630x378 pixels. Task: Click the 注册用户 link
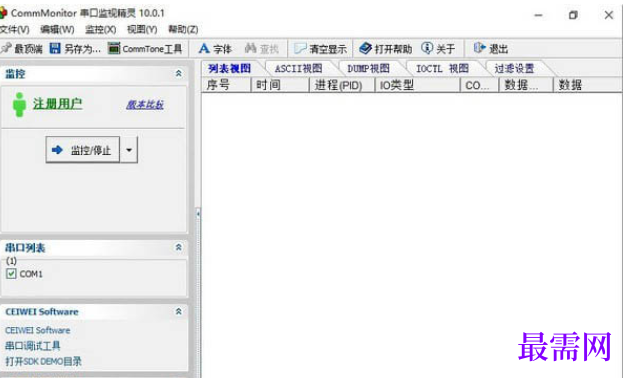pyautogui.click(x=57, y=104)
